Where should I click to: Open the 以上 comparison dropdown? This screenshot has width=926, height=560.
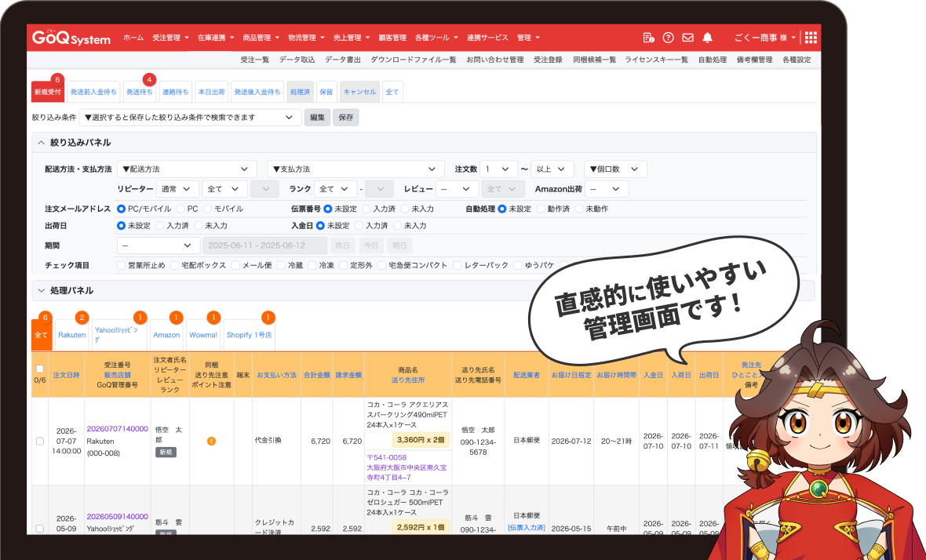[552, 169]
